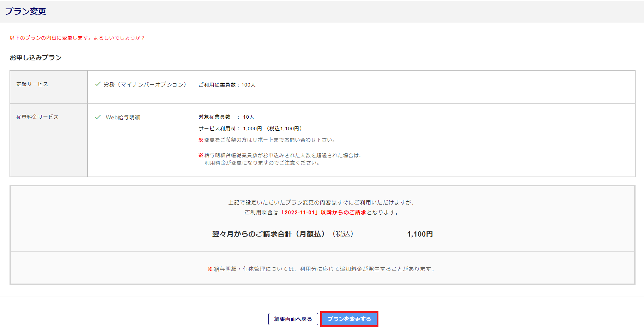Click the 定額サービス row header
The width and height of the screenshot is (644, 333).
coord(49,87)
